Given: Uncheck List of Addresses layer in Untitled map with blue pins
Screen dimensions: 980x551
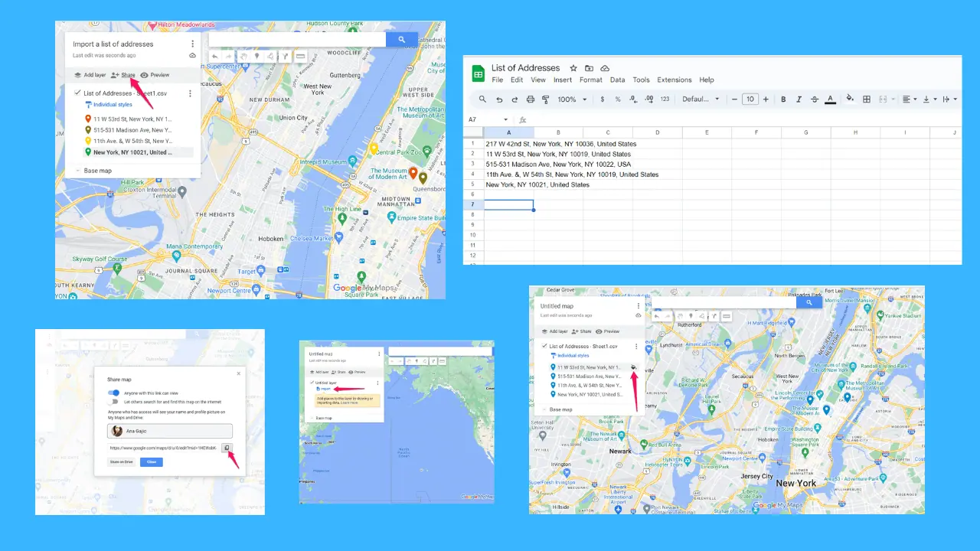Looking at the screenshot, I should [544, 346].
